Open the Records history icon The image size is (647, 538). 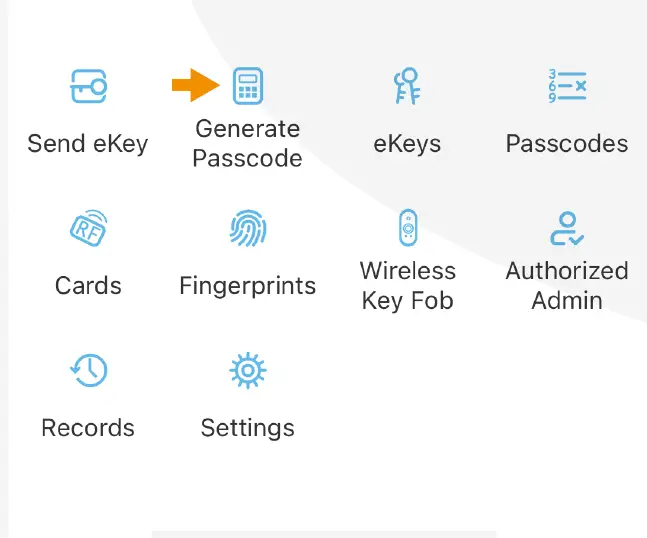[x=88, y=371]
